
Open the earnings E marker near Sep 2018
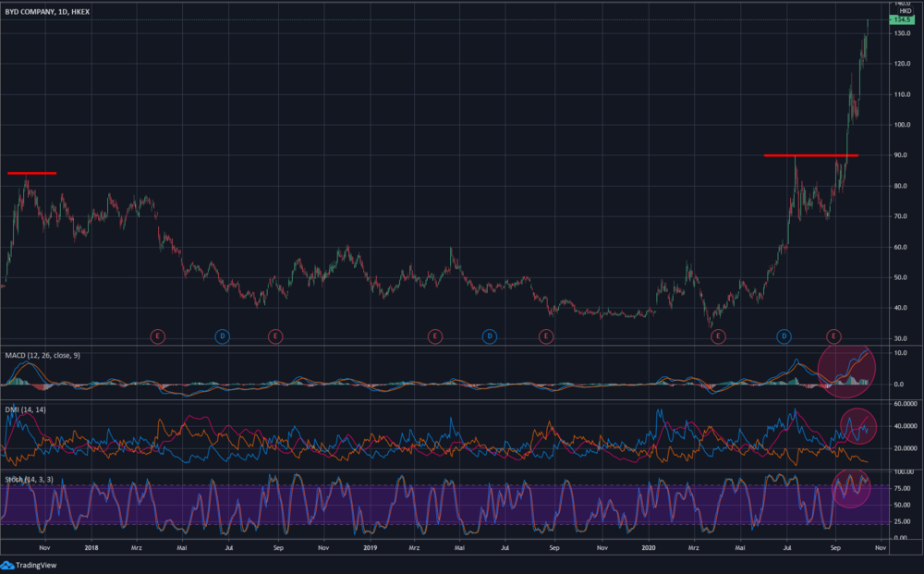[x=275, y=336]
